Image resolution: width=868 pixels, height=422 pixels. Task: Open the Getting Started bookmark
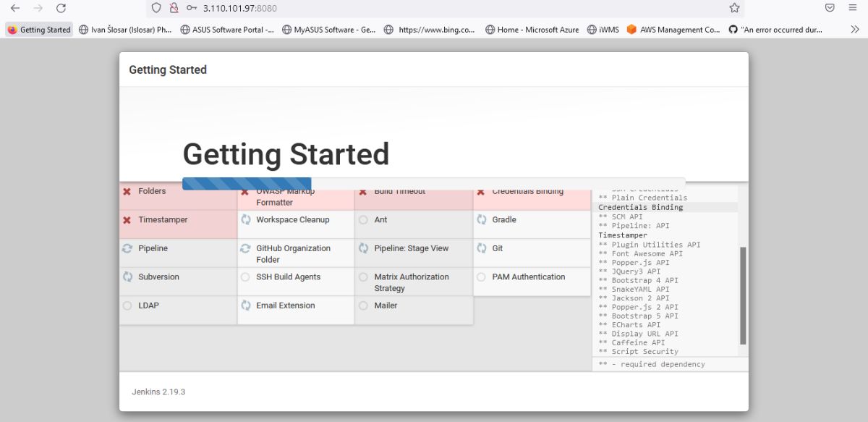pos(39,30)
